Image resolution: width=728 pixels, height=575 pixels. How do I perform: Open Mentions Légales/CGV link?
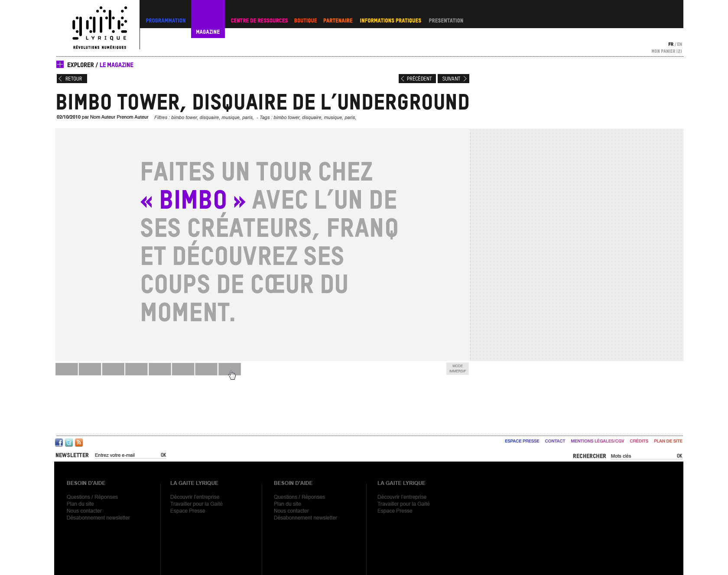click(598, 441)
